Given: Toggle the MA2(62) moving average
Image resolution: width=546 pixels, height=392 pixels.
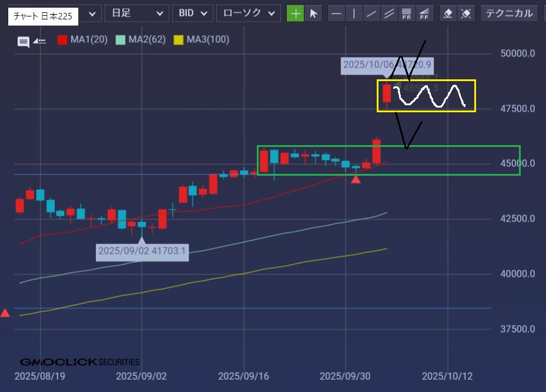Looking at the screenshot, I should coord(140,40).
